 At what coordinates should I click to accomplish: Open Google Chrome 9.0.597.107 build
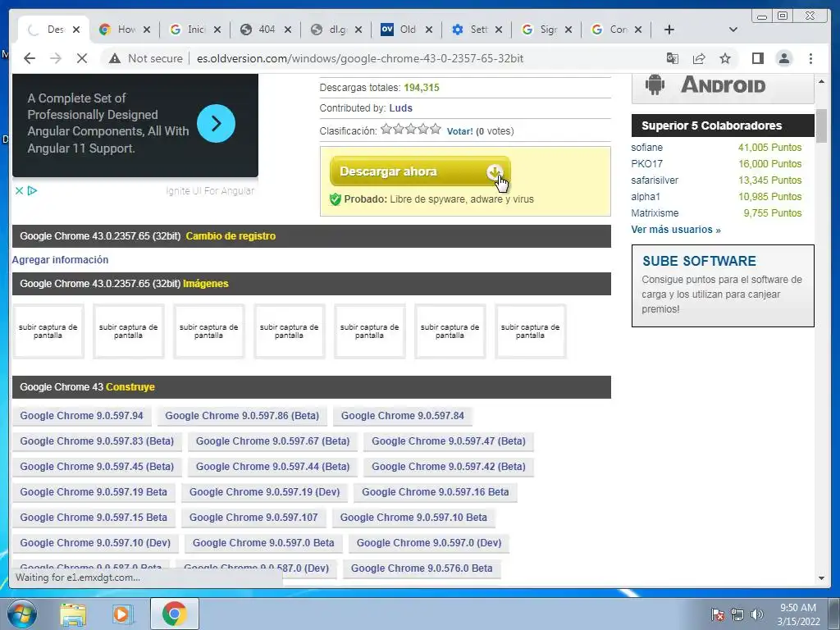click(253, 518)
